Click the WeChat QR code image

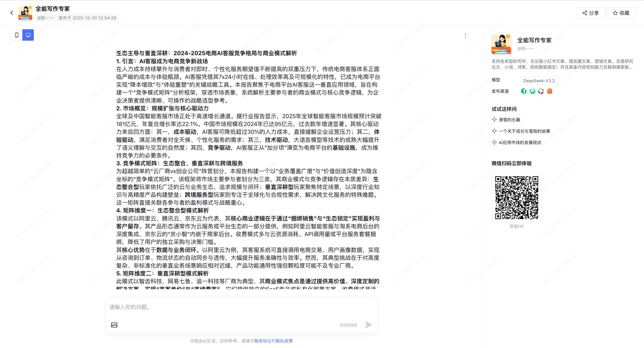517,197
